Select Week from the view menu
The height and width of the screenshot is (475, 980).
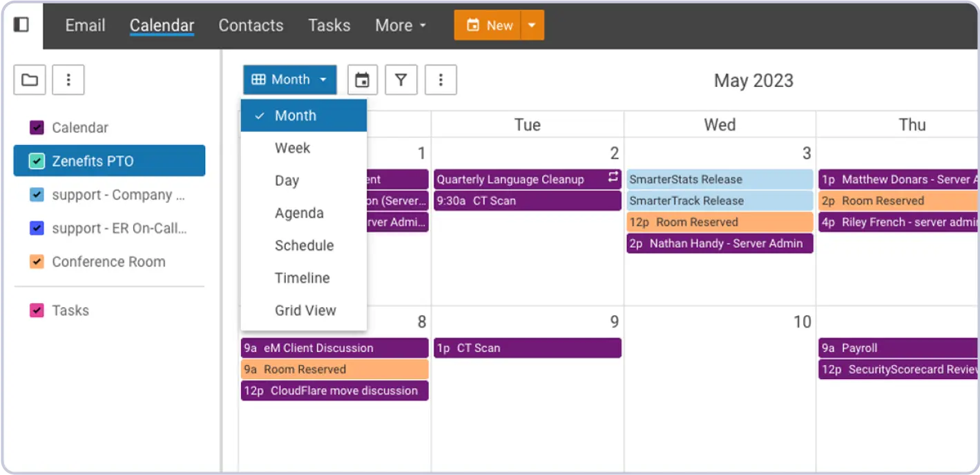click(x=292, y=148)
